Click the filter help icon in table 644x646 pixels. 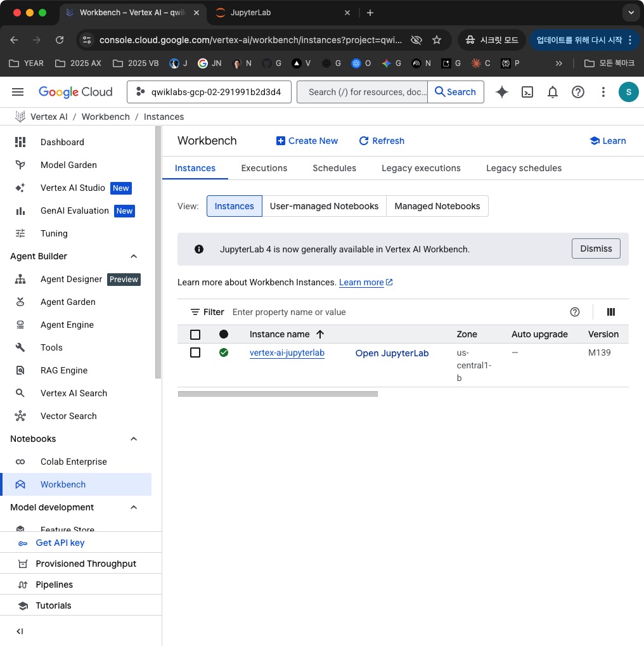click(575, 312)
